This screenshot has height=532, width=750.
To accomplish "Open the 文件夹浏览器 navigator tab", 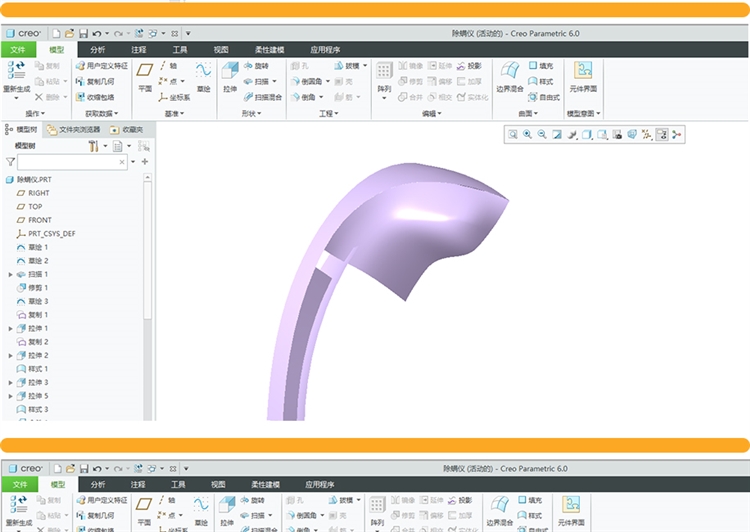I will tap(74, 130).
